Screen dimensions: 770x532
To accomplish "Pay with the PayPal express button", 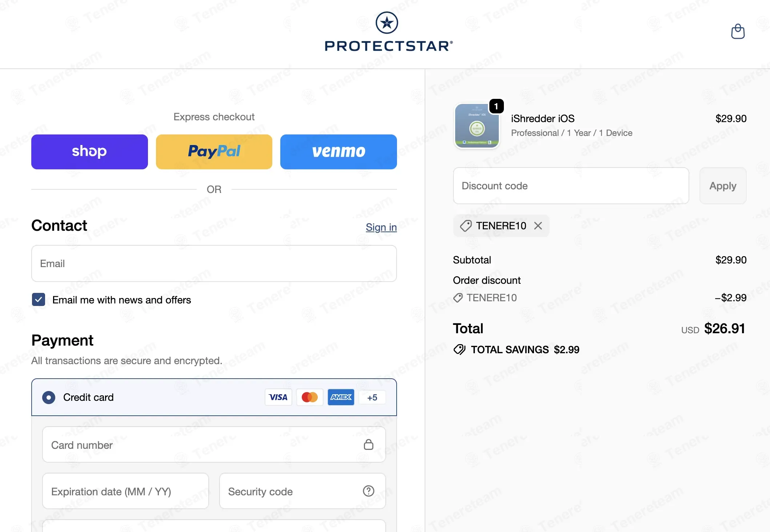I will (214, 152).
